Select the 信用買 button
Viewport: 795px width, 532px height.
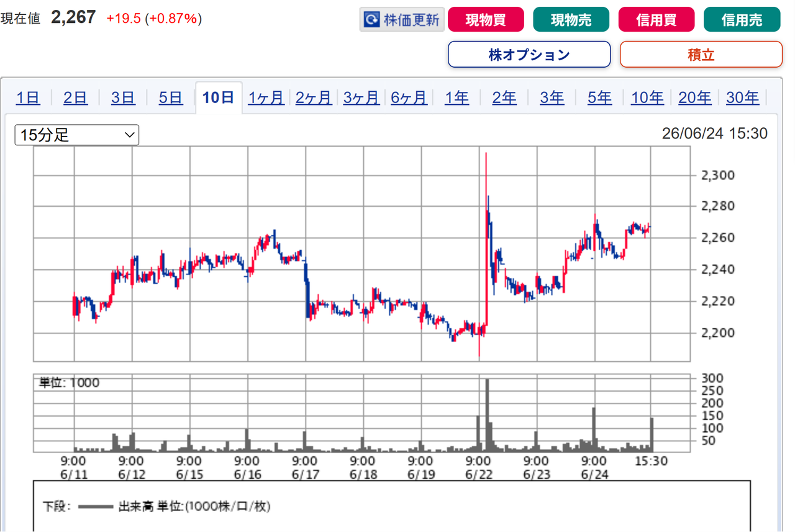pyautogui.click(x=656, y=20)
